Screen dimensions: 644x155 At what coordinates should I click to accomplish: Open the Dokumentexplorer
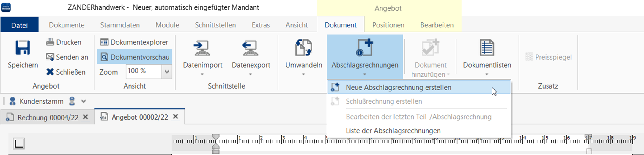[134, 42]
